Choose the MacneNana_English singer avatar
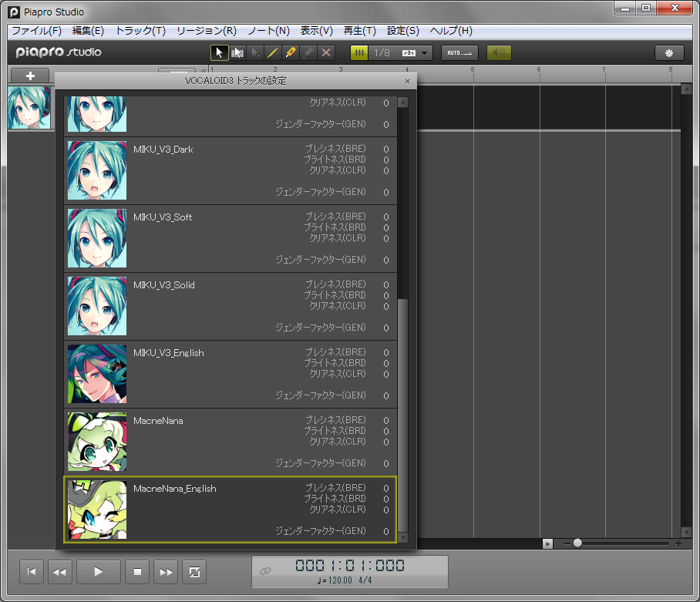The height and width of the screenshot is (602, 700). click(97, 510)
